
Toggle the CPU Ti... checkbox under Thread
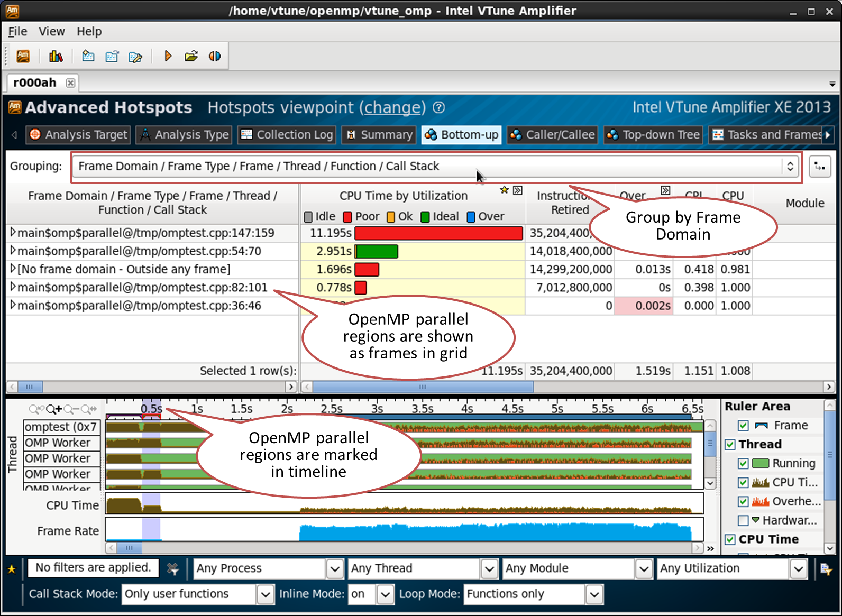744,483
